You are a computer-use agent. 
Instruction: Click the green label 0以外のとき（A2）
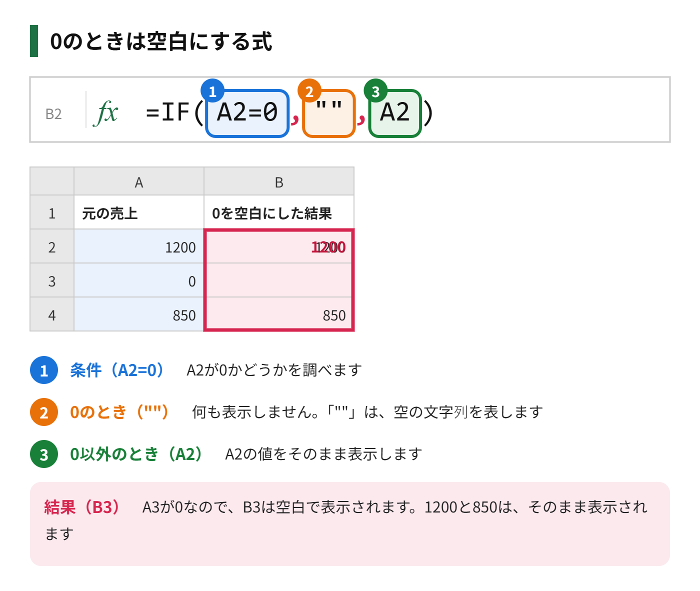(136, 454)
